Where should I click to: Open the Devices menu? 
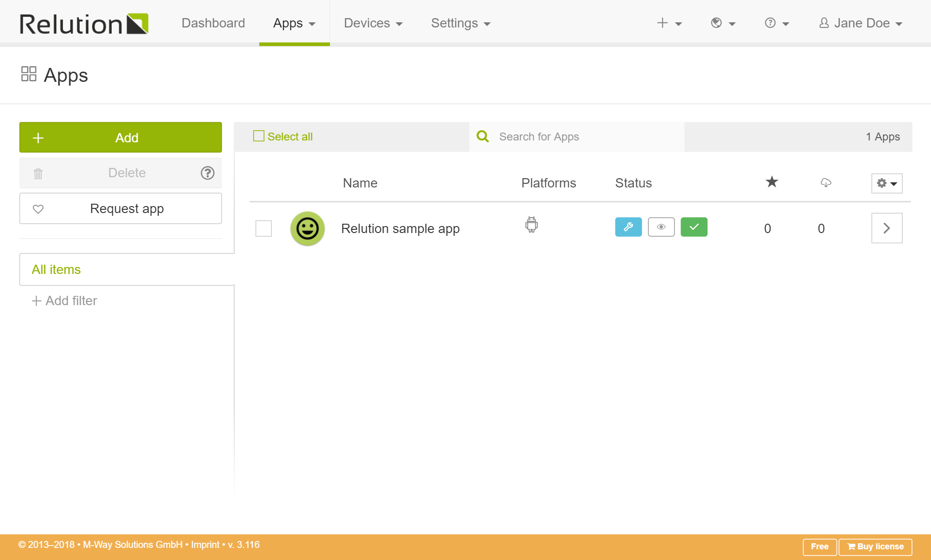(373, 23)
